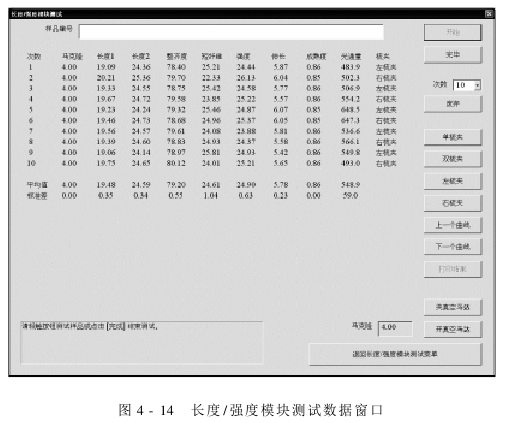Screen dimensions: 510x423
Task: Select test row 10 in results table
Action: [x=211, y=163]
